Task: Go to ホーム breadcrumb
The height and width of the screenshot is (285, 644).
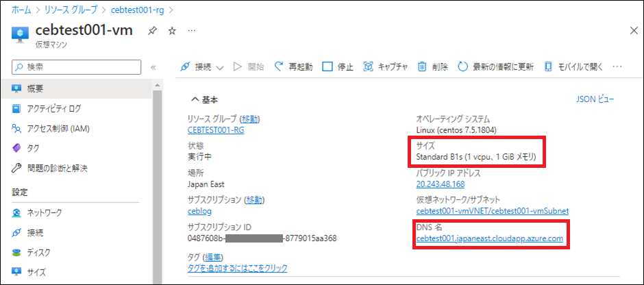Action: [21, 10]
